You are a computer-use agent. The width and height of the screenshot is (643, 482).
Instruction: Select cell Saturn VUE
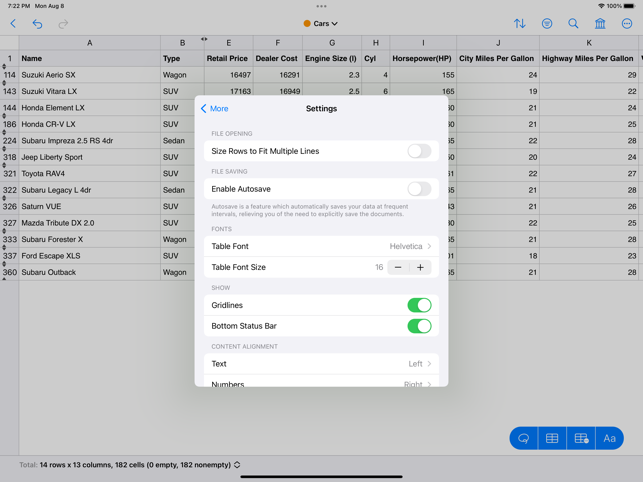click(x=89, y=206)
